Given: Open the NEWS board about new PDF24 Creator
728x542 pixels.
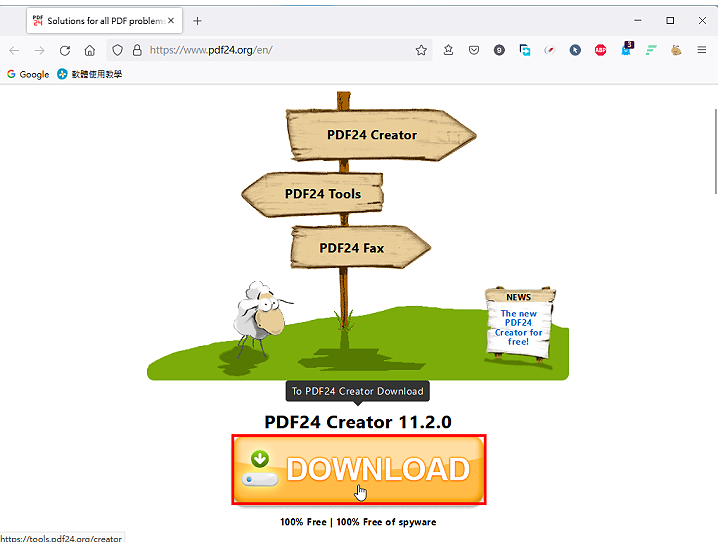Looking at the screenshot, I should pyautogui.click(x=520, y=323).
